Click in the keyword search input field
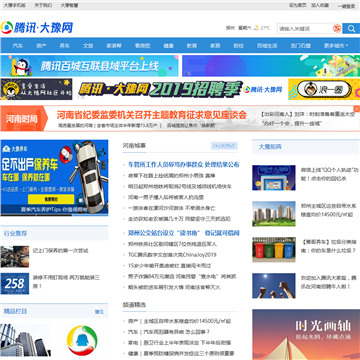Image resolution: width=360 pixels, height=360 pixels. click(304, 29)
